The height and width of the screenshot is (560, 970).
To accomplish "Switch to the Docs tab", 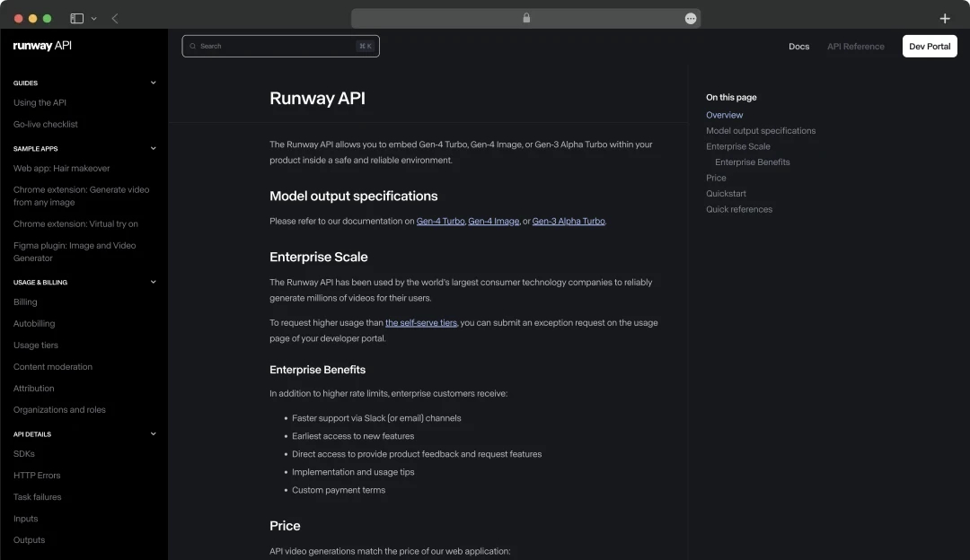I will click(798, 46).
